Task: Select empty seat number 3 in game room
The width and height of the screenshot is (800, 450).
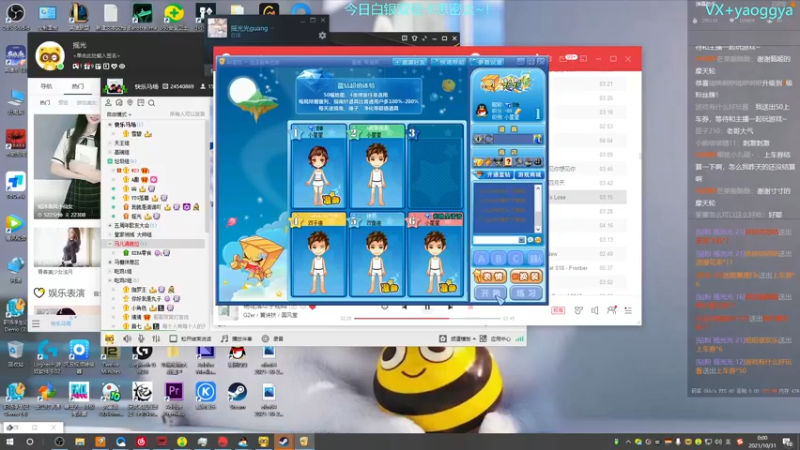Action: pos(436,166)
